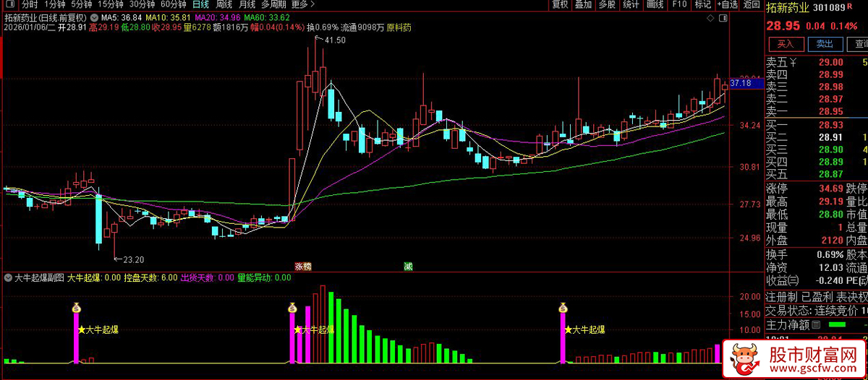Image resolution: width=868 pixels, height=380 pixels.
Task: Open the 多股 multi-stock view
Action: (607, 4)
